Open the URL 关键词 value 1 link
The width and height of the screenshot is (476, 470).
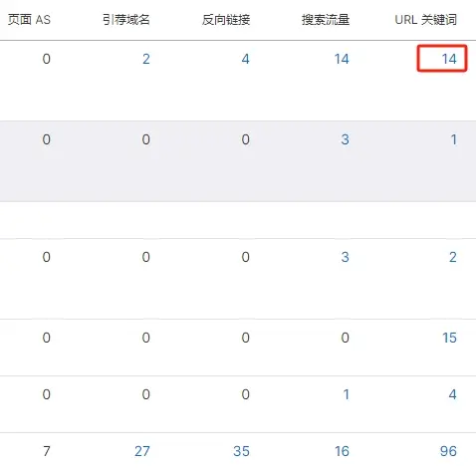pyautogui.click(x=454, y=139)
